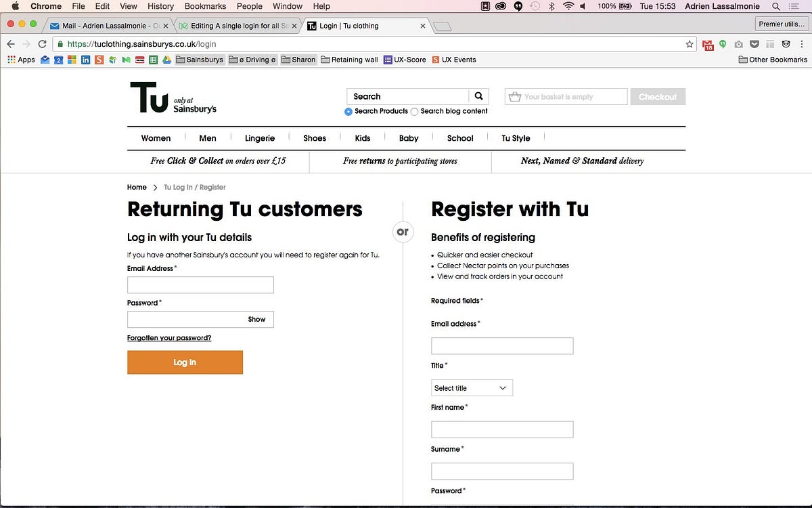812x508 pixels.
Task: Open the UX-Score bookmark
Action: coord(405,60)
